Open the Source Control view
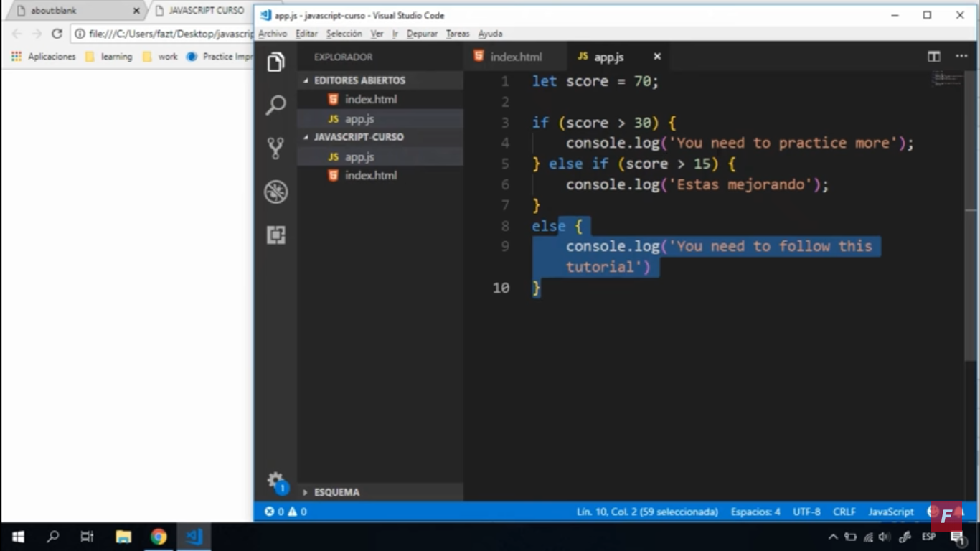The image size is (980, 551). pyautogui.click(x=275, y=149)
